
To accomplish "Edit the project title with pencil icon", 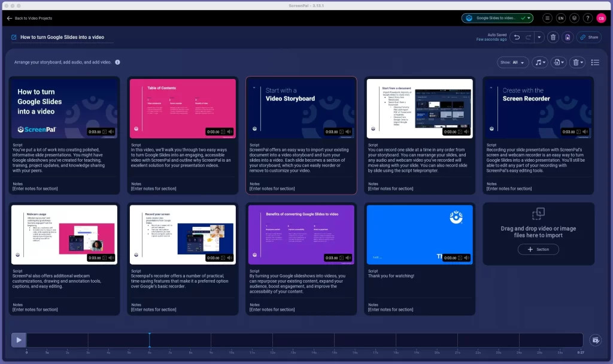I will click(x=14, y=37).
